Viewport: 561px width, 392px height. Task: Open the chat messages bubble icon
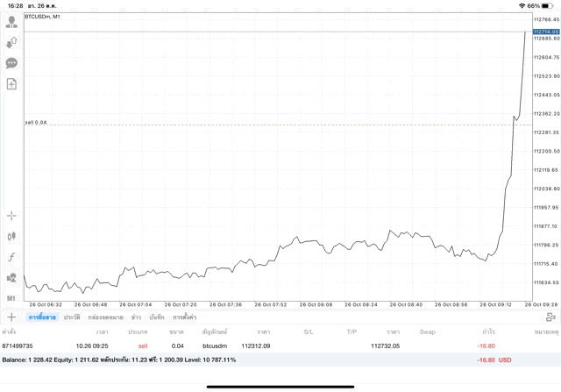(x=11, y=63)
